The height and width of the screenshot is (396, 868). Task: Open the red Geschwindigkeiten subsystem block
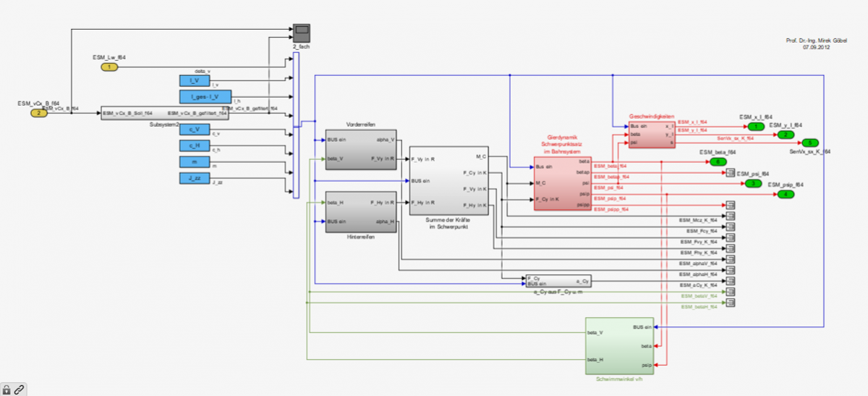pos(651,135)
